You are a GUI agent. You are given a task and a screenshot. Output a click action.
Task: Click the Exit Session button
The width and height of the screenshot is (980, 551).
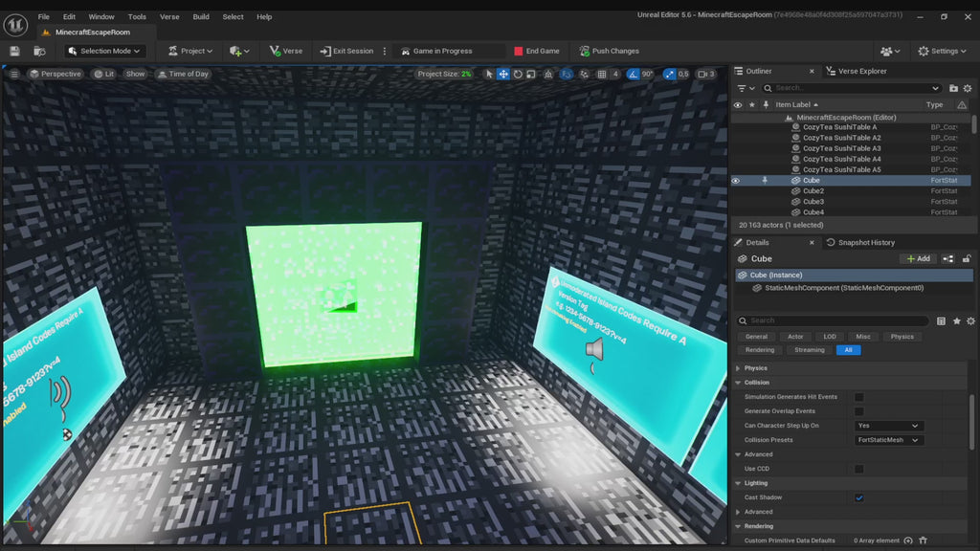pyautogui.click(x=346, y=52)
